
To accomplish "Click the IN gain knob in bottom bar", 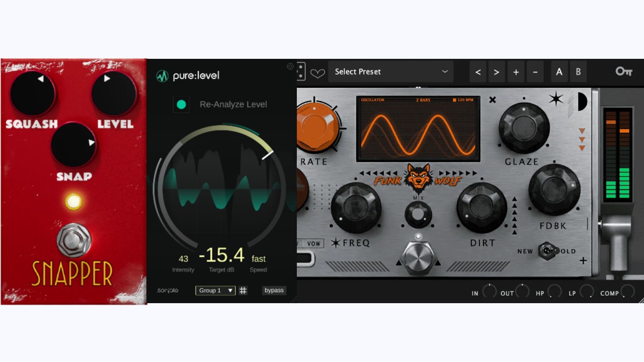I will (490, 292).
